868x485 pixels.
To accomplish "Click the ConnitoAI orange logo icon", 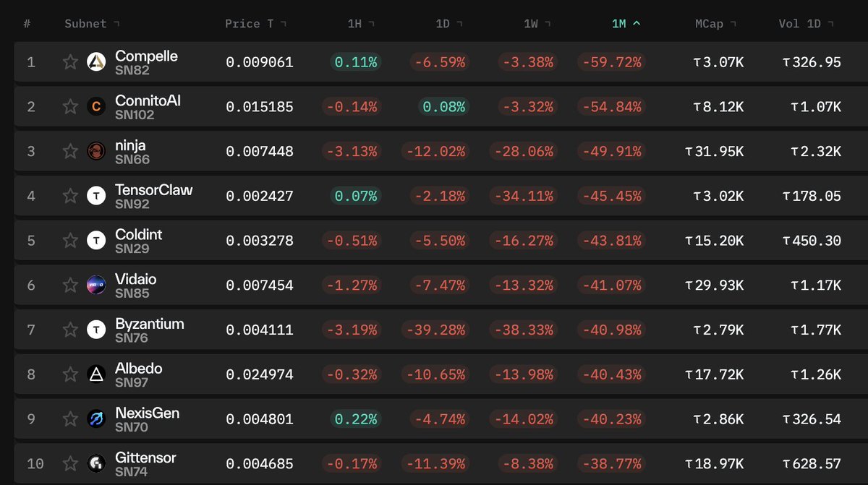I will tap(96, 107).
